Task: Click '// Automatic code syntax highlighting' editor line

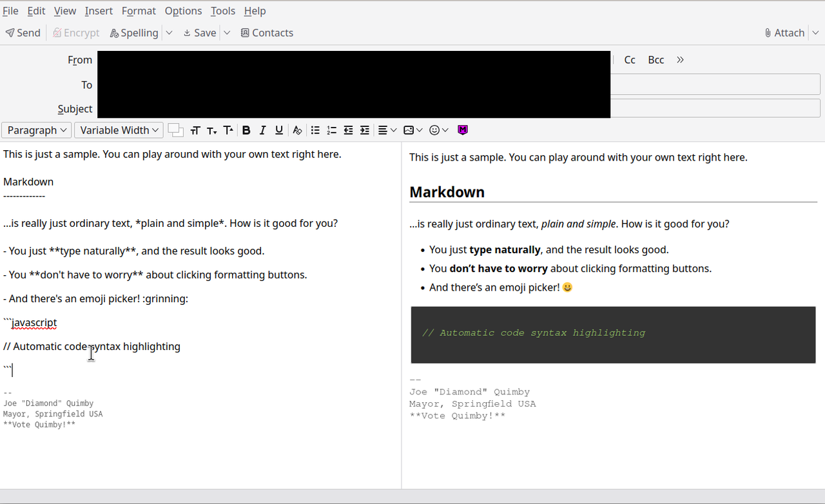Action: pos(92,346)
